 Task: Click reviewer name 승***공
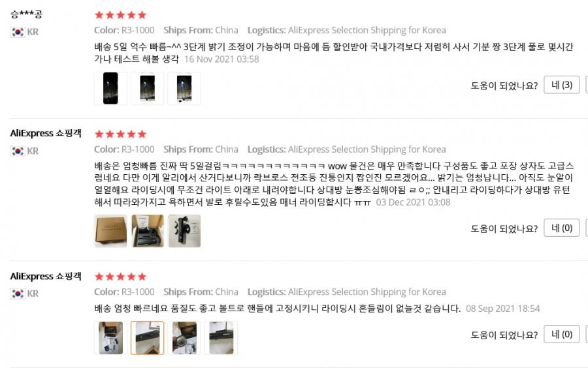coord(26,14)
